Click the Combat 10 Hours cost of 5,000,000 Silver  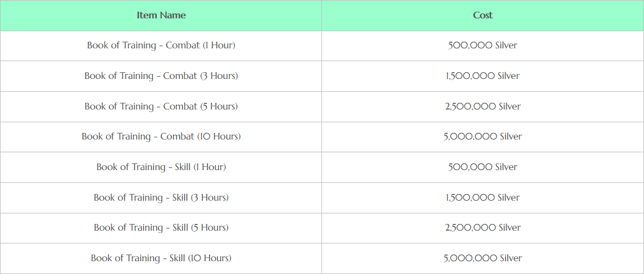pos(483,137)
